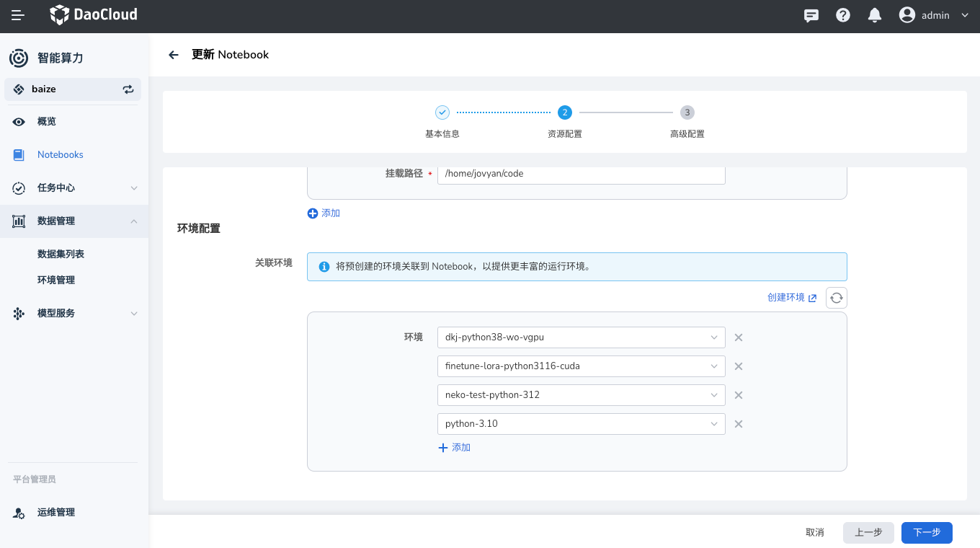Refresh the environment list with the refresh icon
The height and width of the screenshot is (548, 980).
click(x=836, y=298)
